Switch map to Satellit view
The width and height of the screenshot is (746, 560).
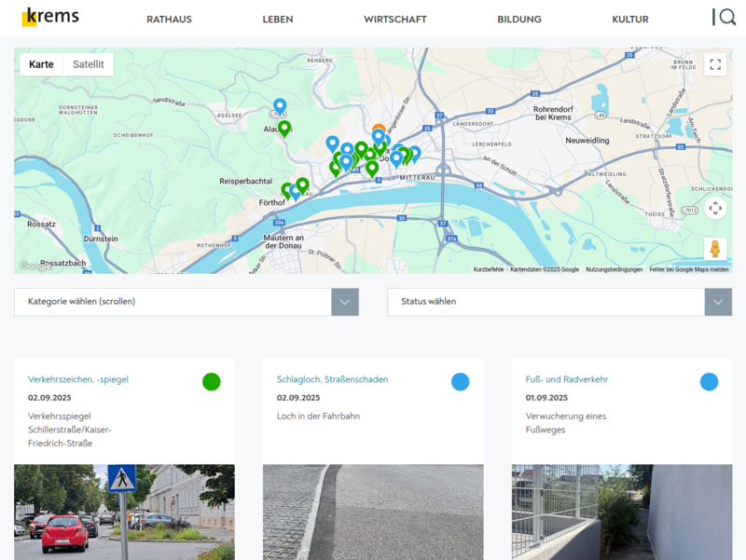[89, 64]
